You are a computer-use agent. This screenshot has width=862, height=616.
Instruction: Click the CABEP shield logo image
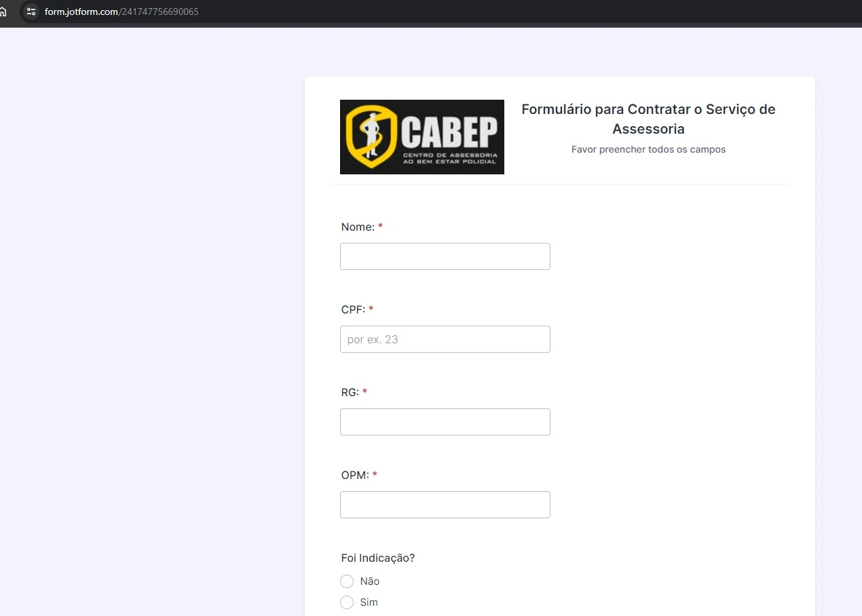(421, 136)
